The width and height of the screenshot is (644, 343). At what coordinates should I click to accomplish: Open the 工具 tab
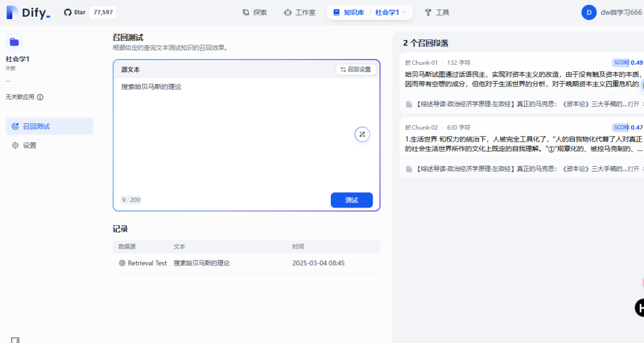[x=436, y=13]
